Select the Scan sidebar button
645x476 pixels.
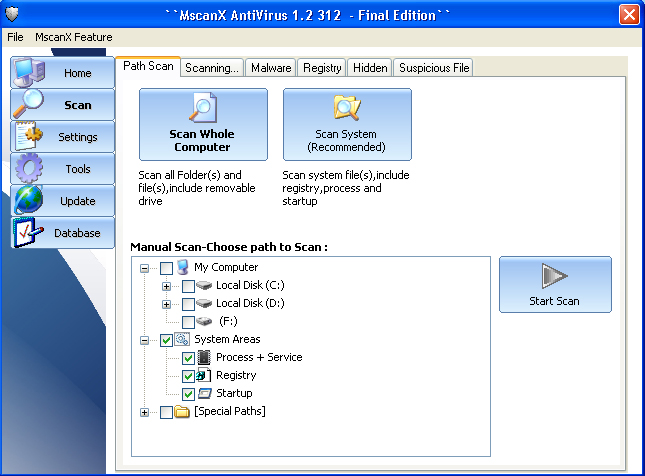(63, 105)
